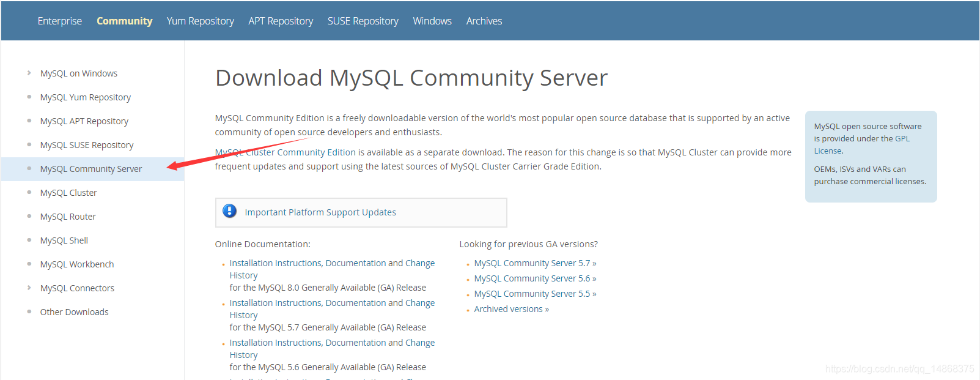The height and width of the screenshot is (380, 980).
Task: Open APT Repository tab
Action: (281, 21)
